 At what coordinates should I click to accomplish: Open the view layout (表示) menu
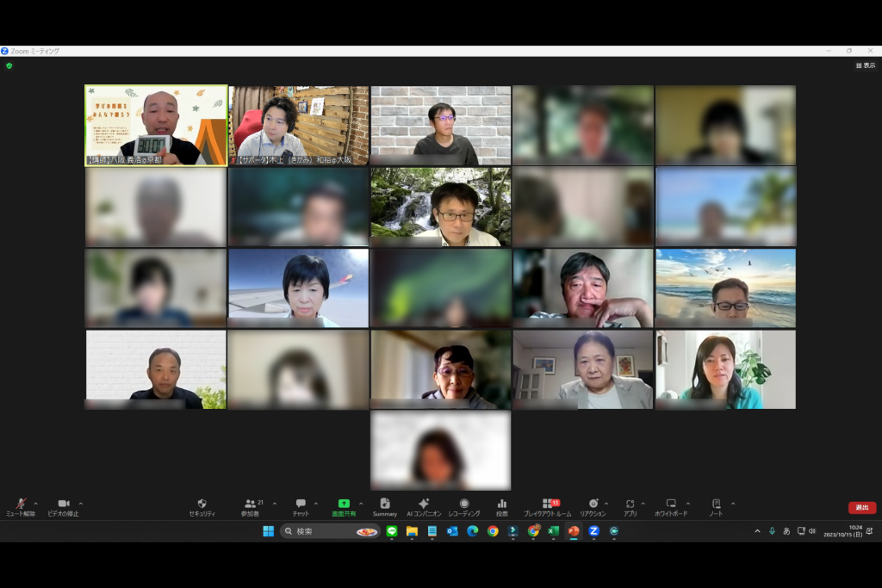[x=865, y=65]
